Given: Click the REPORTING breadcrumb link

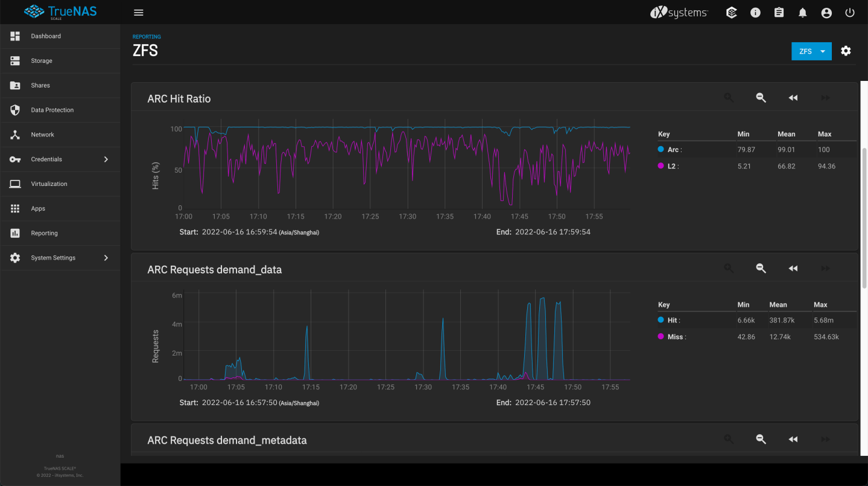Looking at the screenshot, I should 147,37.
